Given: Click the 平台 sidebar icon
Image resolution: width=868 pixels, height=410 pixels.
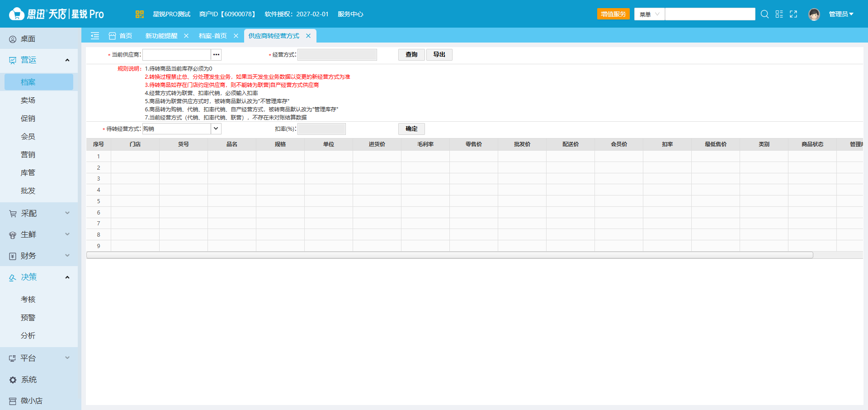Looking at the screenshot, I should 13,358.
